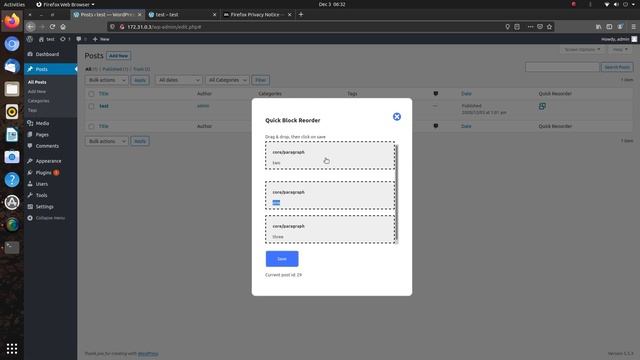Reload the current page
This screenshot has width=640, height=360.
52,27
